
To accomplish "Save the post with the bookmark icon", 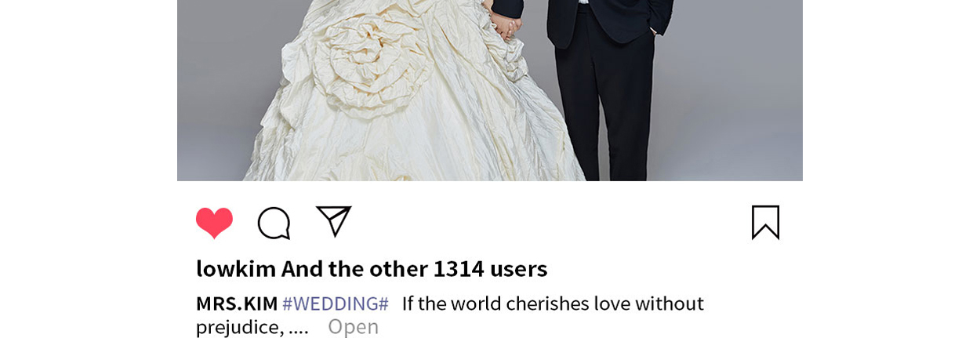I will click(x=765, y=222).
